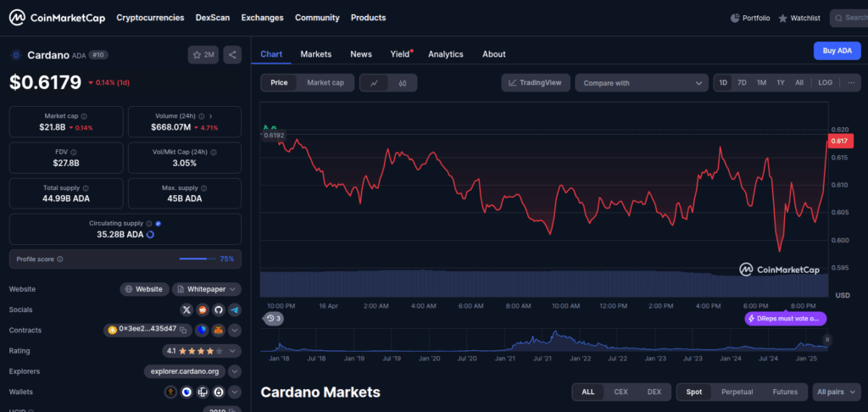Screen dimensions: 868x412
Task: Open the Compare with dropdown
Action: pos(642,83)
